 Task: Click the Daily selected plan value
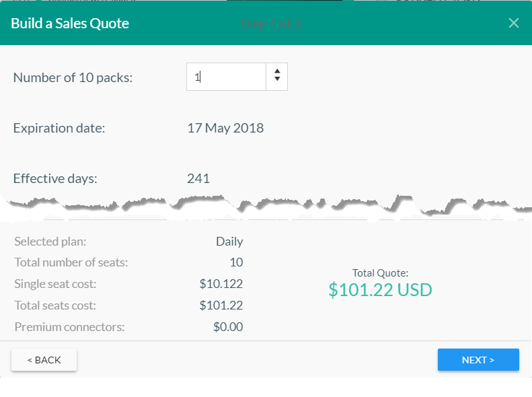click(x=229, y=242)
